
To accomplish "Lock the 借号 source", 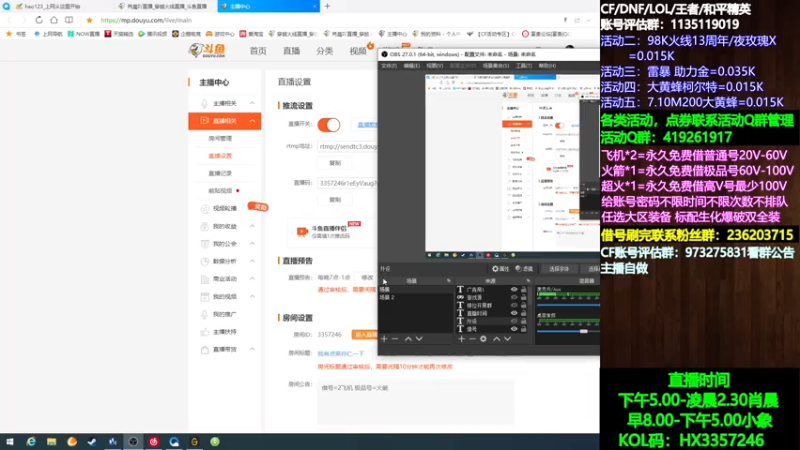I will [x=523, y=329].
